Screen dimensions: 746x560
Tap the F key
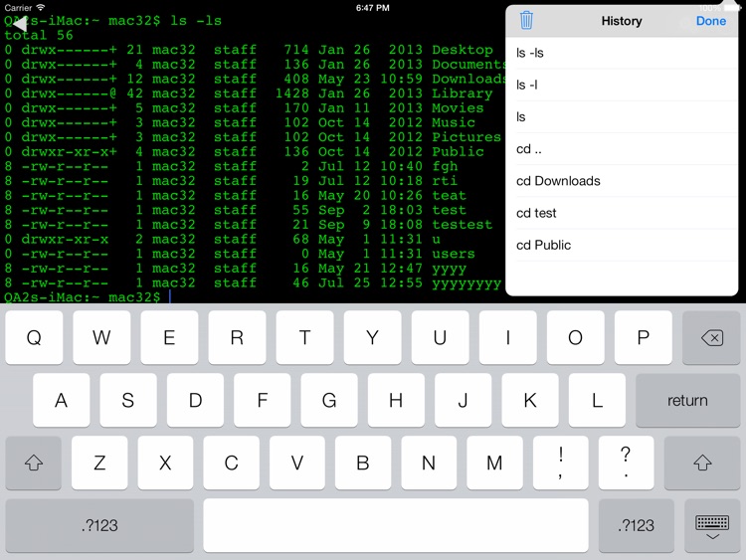click(263, 400)
